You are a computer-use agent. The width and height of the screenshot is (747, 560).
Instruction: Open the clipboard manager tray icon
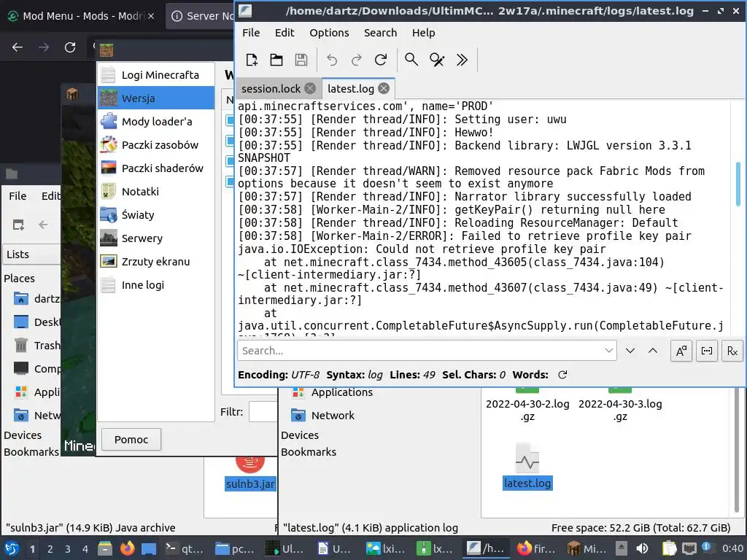tap(669, 548)
